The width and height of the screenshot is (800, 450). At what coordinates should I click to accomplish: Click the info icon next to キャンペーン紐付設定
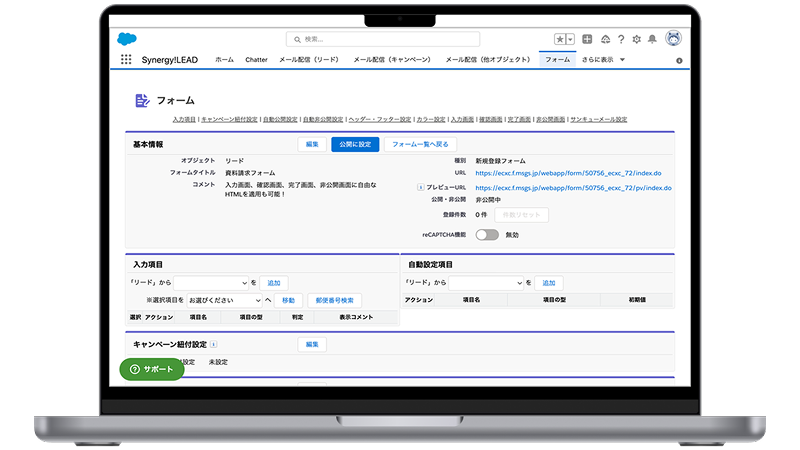[x=213, y=344]
